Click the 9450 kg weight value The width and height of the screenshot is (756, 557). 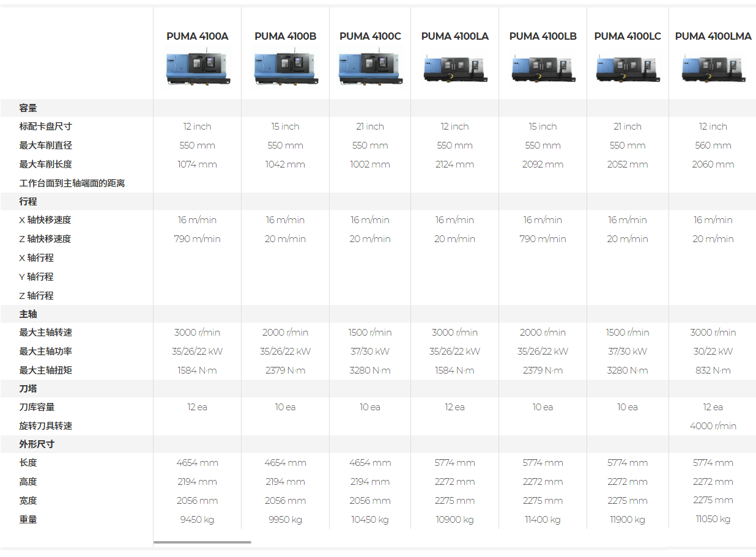(198, 520)
